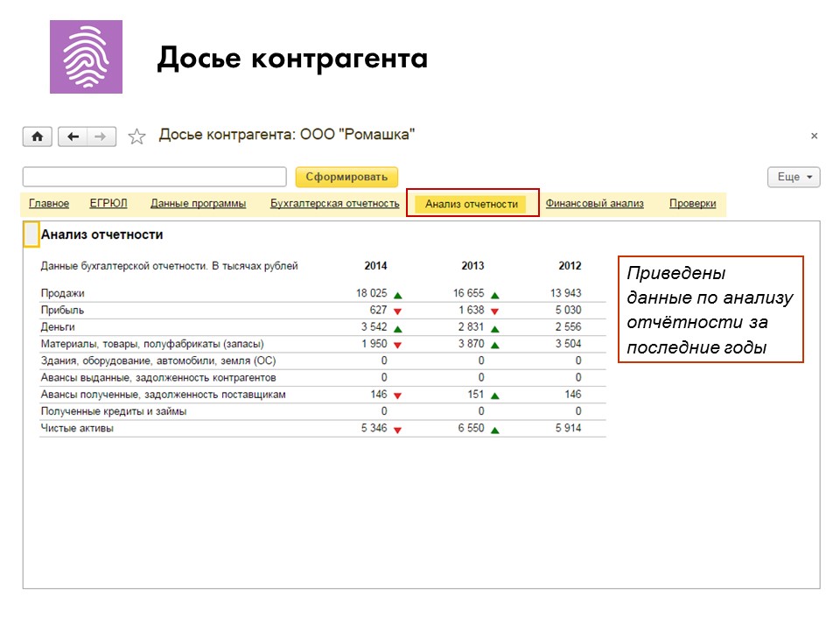Click the 3 870 stock value
The height and width of the screenshot is (630, 840).
tap(472, 344)
